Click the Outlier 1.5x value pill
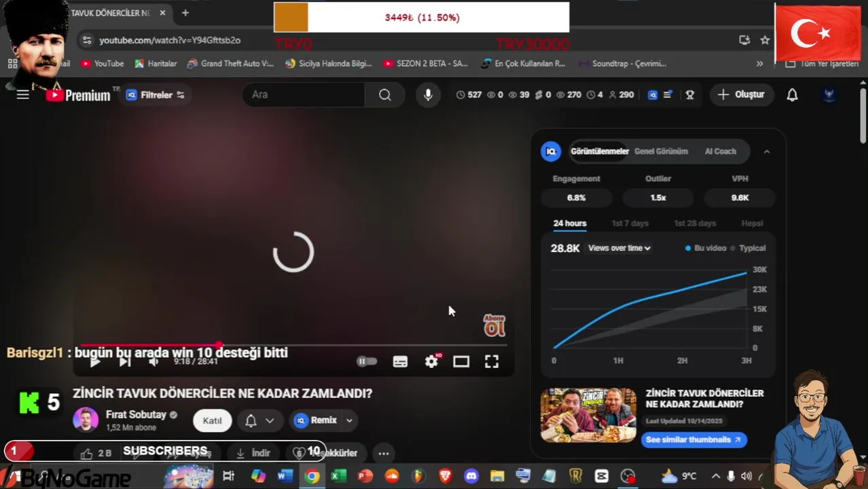Viewport: 868px width, 489px height. 657,198
